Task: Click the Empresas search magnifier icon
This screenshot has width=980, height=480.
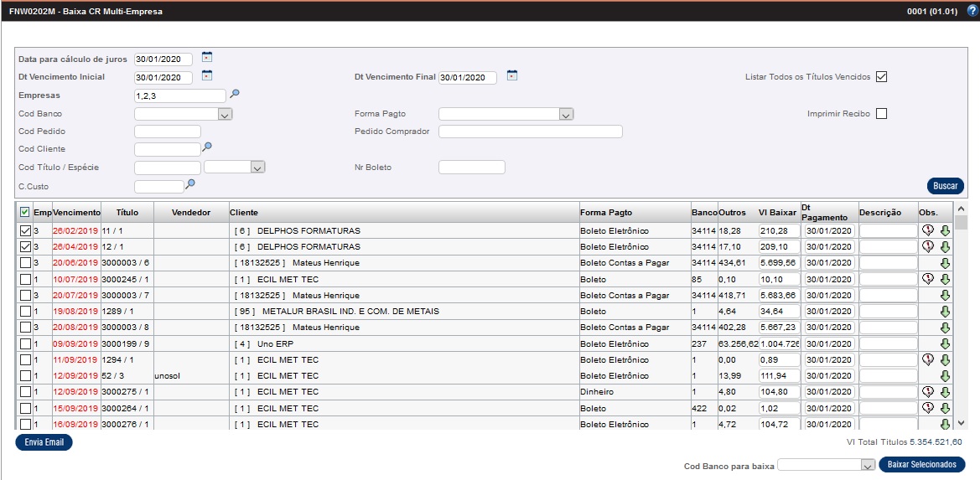Action: [235, 95]
